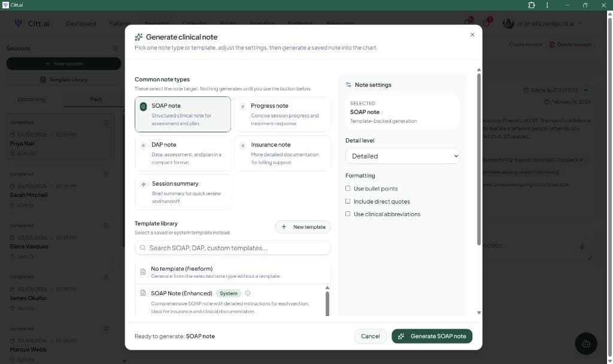Click the SOAP Note (Enhanced) document icon
The width and height of the screenshot is (613, 364).
tap(143, 293)
